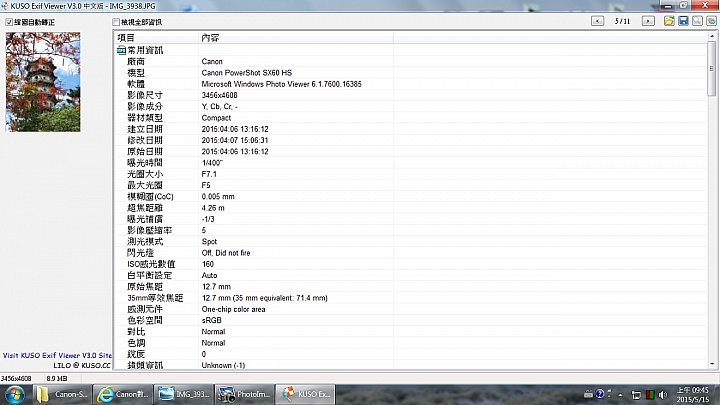Open the speaker volume control
This screenshot has width=720, height=405.
click(663, 395)
